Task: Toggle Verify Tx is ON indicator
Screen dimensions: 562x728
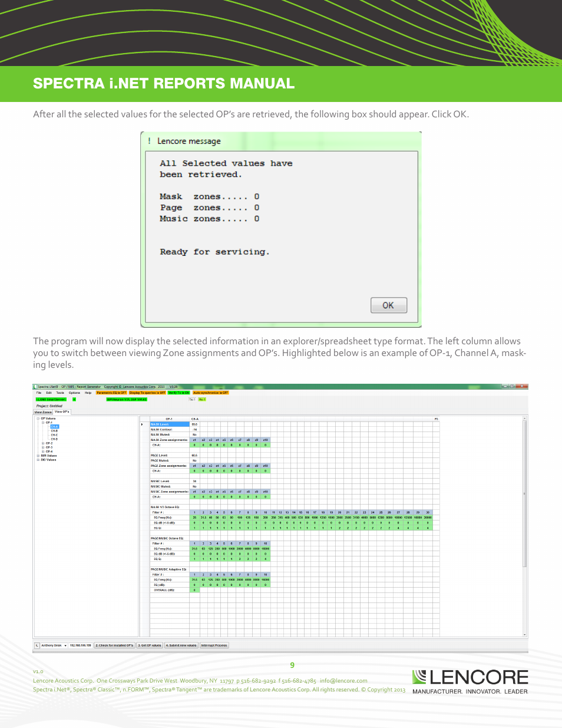Action: [x=178, y=393]
